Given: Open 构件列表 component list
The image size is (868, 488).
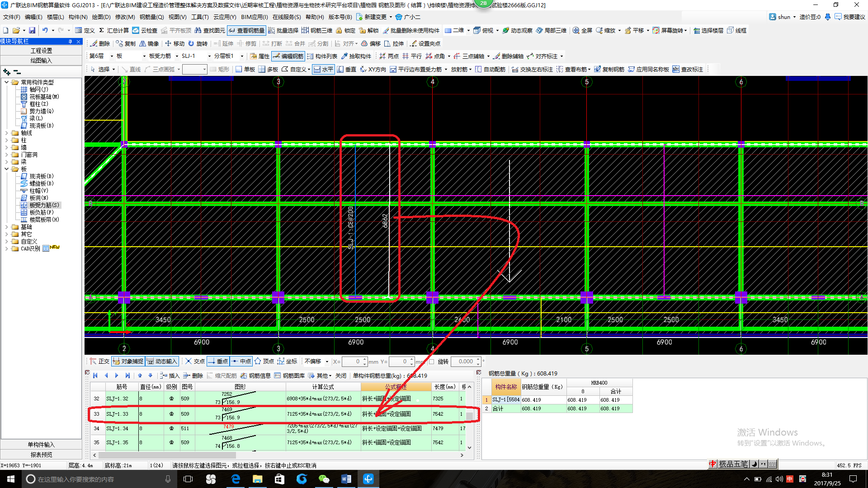Looking at the screenshot, I should [x=322, y=56].
